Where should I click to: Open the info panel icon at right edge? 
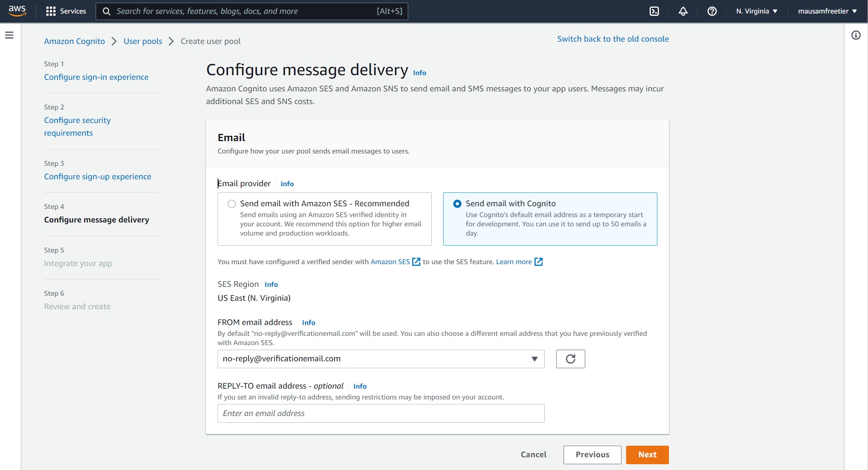pos(856,35)
